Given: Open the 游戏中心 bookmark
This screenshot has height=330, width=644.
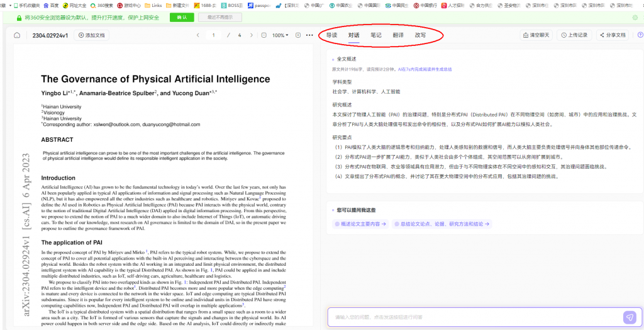Looking at the screenshot, I should [129, 6].
